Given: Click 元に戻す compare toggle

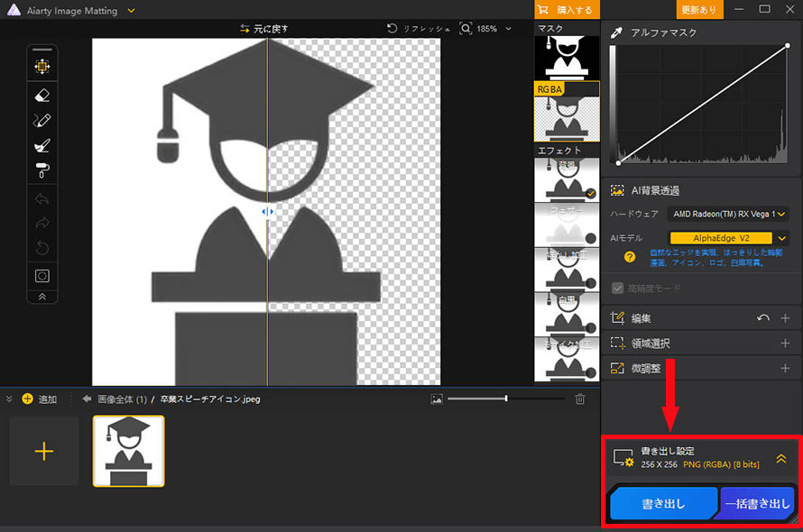Looking at the screenshot, I should tap(264, 29).
